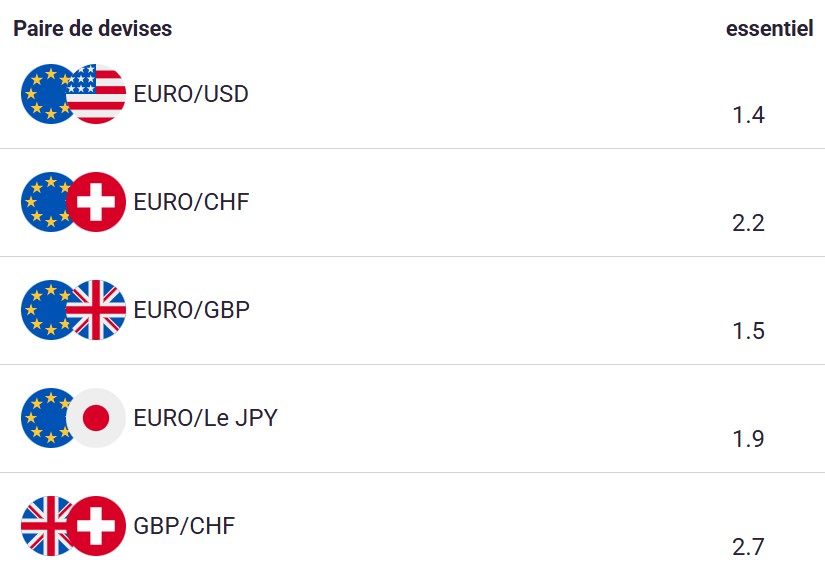Click the 2.2 spread value for EURO/CHF

click(748, 223)
